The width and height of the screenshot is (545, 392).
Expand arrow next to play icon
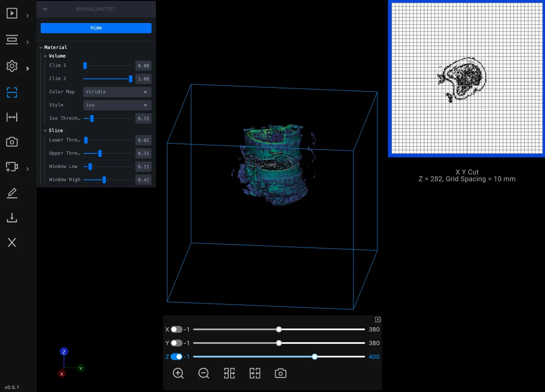[27, 16]
